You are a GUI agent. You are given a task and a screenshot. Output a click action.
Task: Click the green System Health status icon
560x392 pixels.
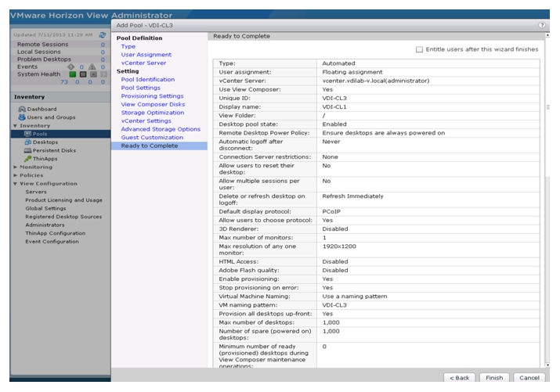tap(73, 74)
